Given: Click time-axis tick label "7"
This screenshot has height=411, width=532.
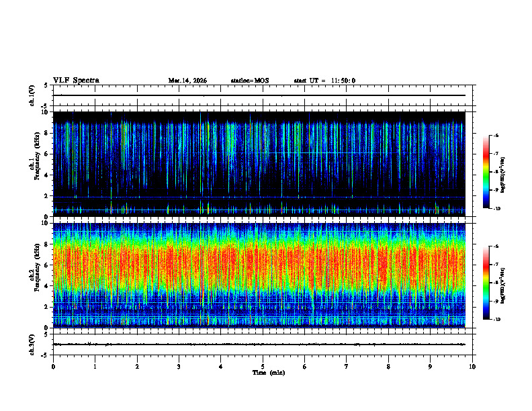Looking at the screenshot, I should [347, 367].
